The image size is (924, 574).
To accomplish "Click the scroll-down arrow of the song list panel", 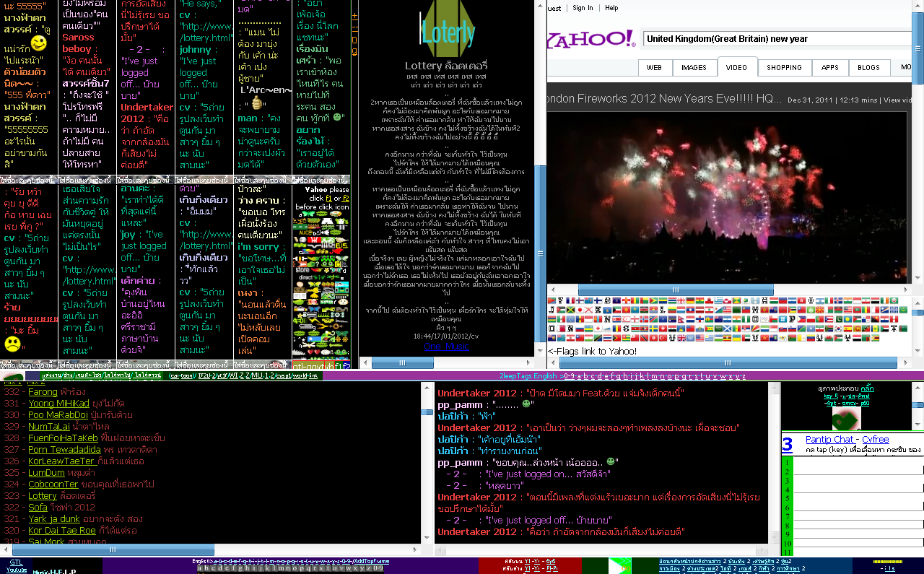I will point(427,539).
